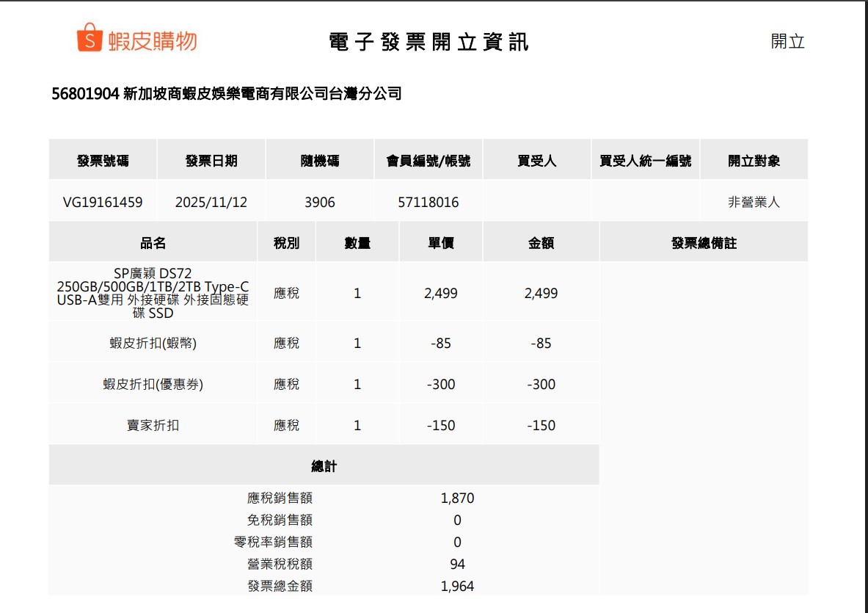Click the 發票總備註 column header
Image resolution: width=868 pixels, height=613 pixels.
coord(703,243)
